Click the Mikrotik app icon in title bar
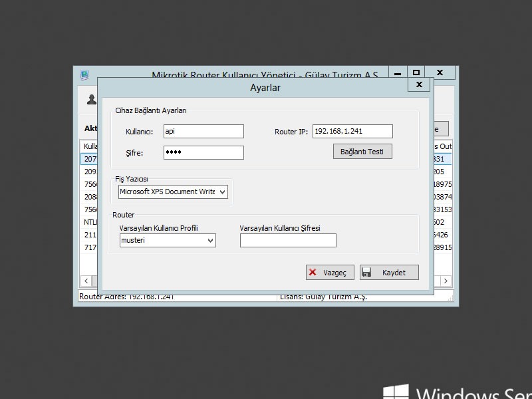Viewport: 532px width, 399px height. pyautogui.click(x=84, y=75)
